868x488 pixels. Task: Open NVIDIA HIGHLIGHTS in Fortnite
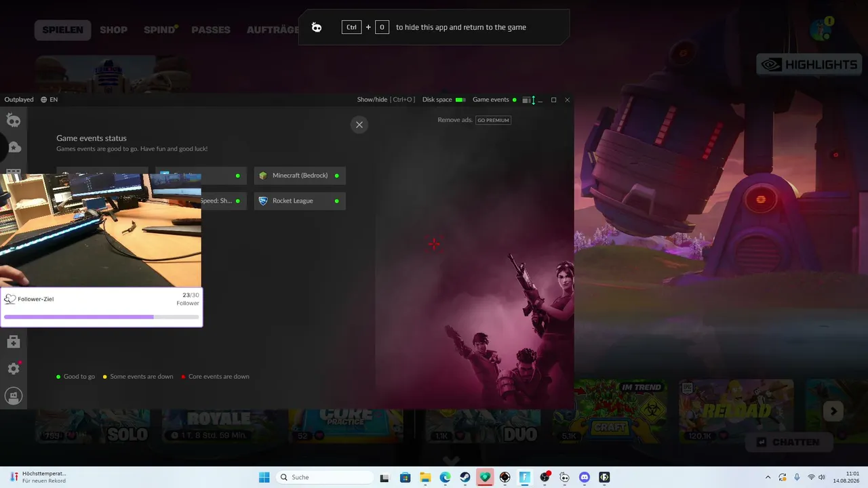click(x=808, y=64)
